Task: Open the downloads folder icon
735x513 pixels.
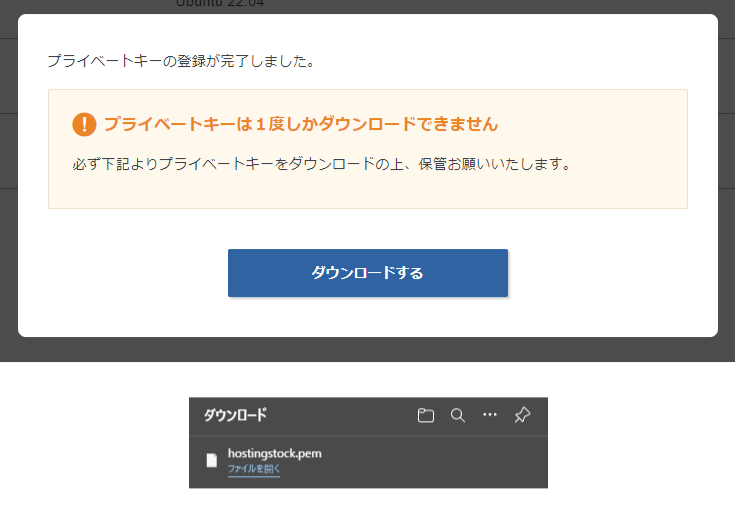Action: tap(426, 415)
